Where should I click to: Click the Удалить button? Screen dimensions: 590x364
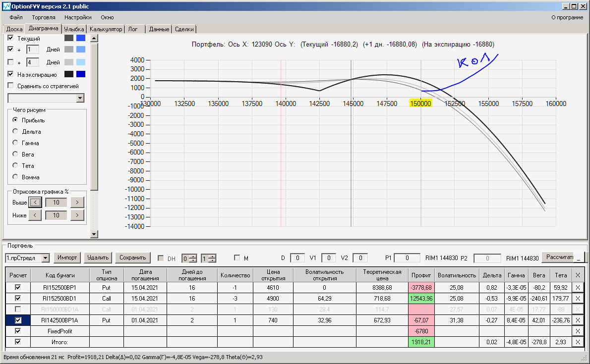point(98,258)
